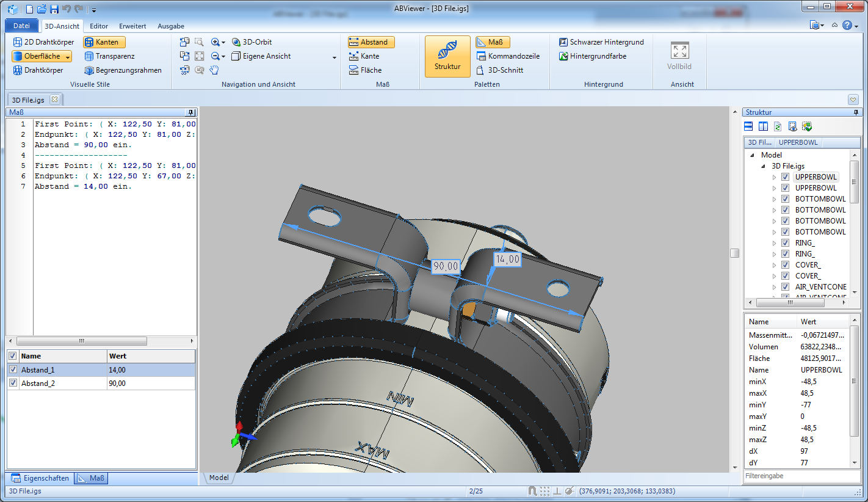Click the Filtereingabe filter input field
This screenshot has height=502, width=868.
801,475
